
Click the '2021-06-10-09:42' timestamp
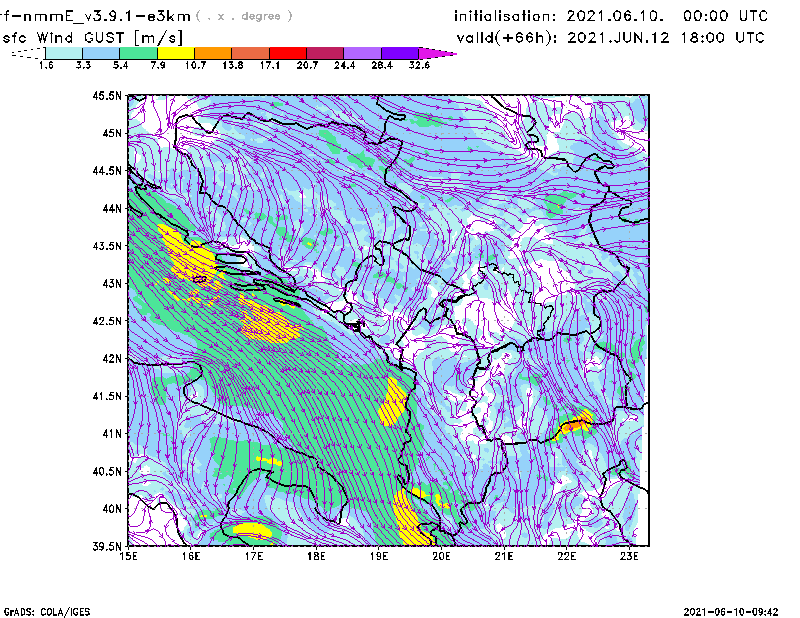point(731,612)
